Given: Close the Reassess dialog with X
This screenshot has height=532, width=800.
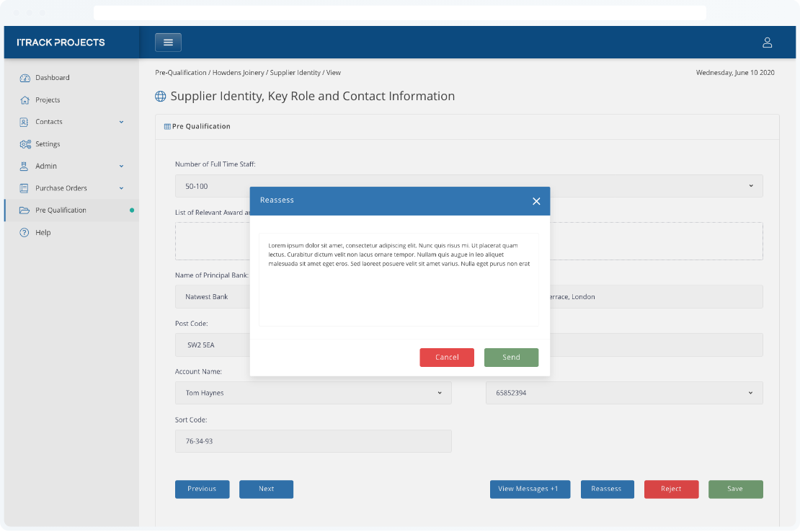Looking at the screenshot, I should click(535, 201).
